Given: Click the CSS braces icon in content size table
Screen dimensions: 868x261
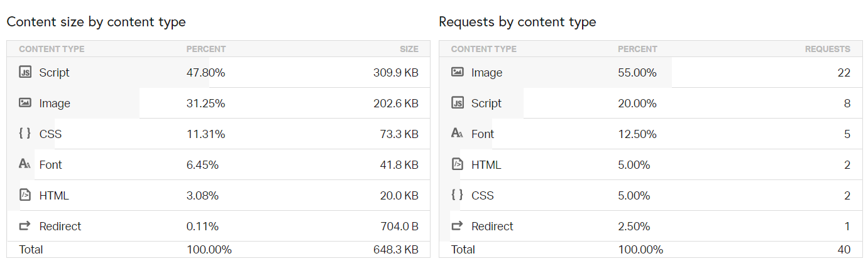Looking at the screenshot, I should [25, 134].
